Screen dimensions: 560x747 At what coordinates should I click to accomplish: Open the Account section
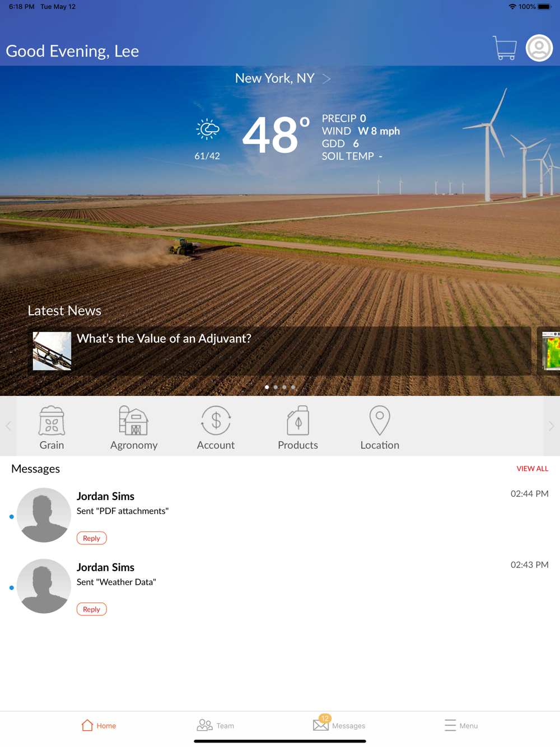tap(216, 428)
